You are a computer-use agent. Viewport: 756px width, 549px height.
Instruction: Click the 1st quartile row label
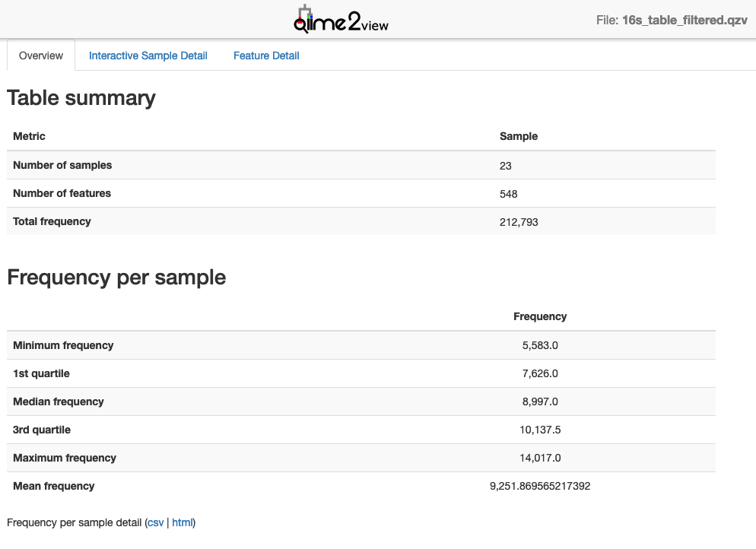(42, 373)
